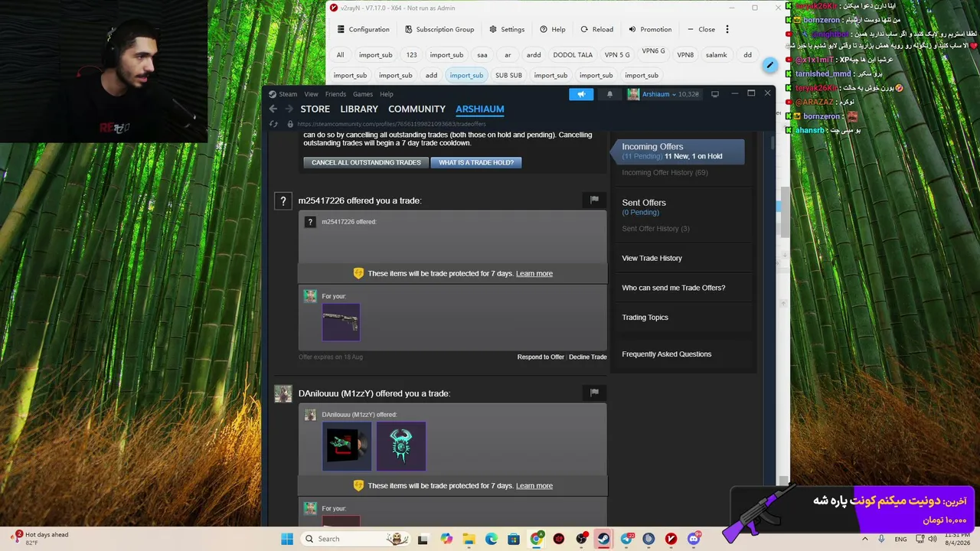Open the Windows Start menu

click(x=287, y=539)
